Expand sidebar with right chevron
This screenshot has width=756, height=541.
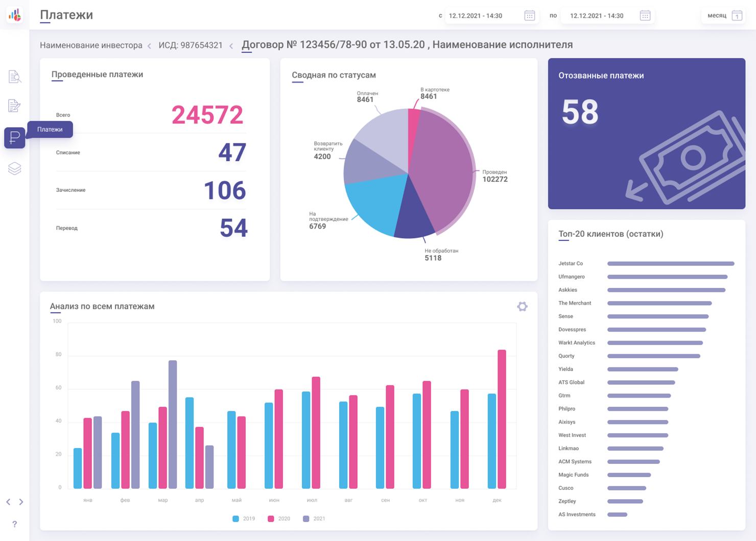coord(21,502)
